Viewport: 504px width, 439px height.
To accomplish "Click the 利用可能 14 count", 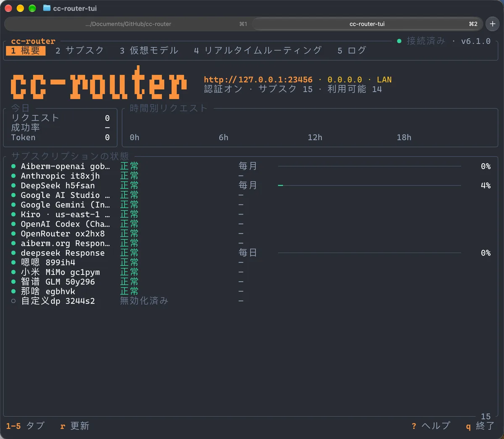I will click(x=354, y=89).
